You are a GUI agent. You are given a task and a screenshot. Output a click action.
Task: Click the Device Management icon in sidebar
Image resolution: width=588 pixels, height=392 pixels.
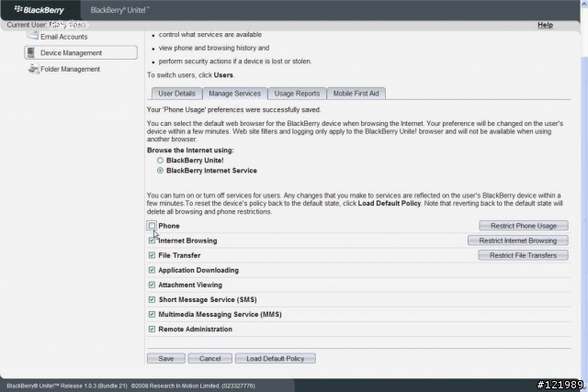31,52
